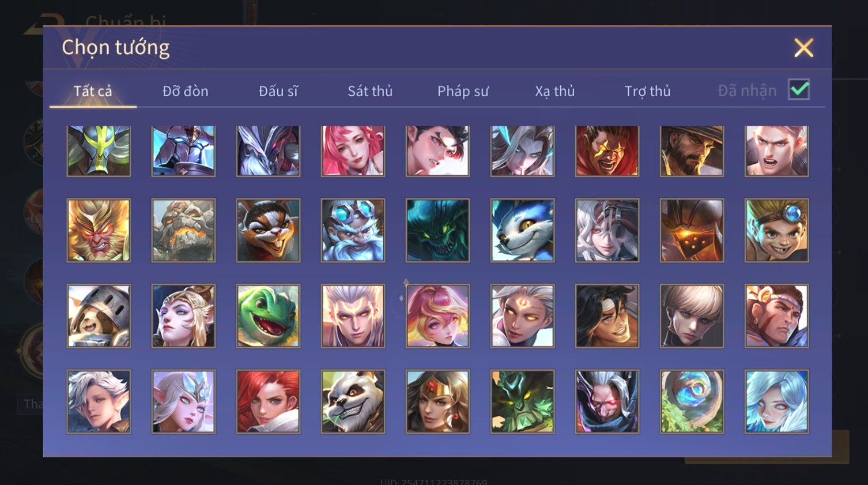Select the dark green sea monster hero
The width and height of the screenshot is (868, 485).
pyautogui.click(x=437, y=231)
